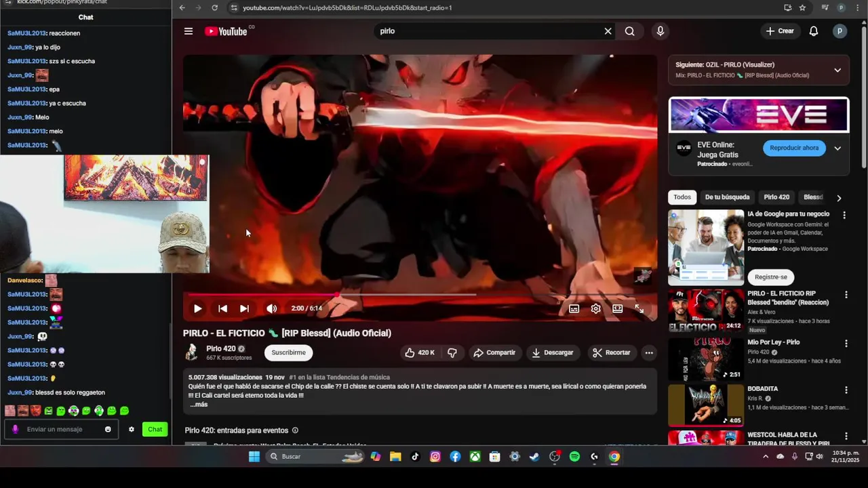
Task: Toggle subtitles on the video player
Action: click(574, 308)
